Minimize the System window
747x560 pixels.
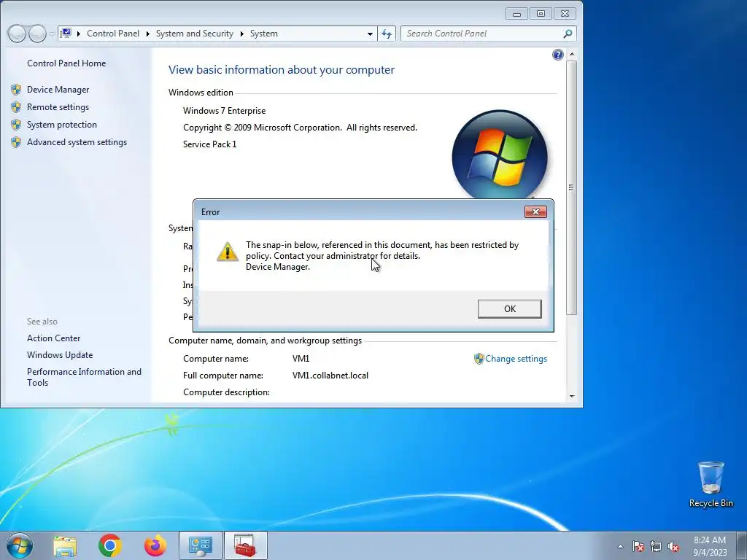tap(516, 14)
